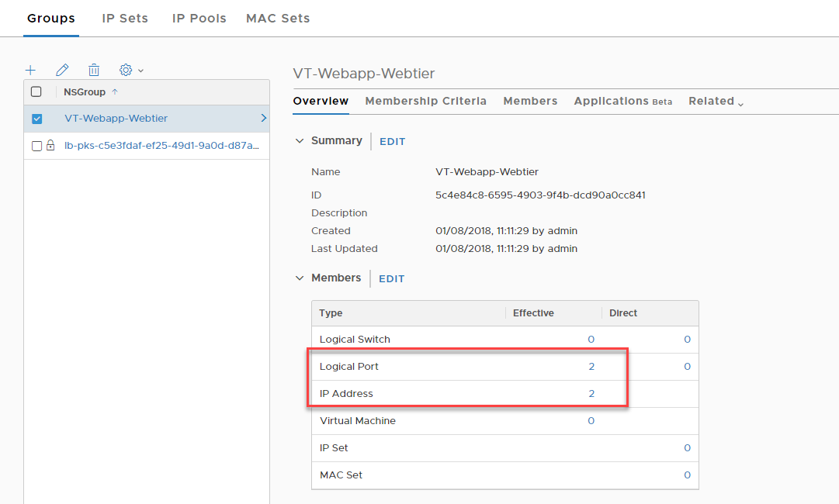Screen dimensions: 839x504
Task: Add a new NSGroup with plus icon
Action: point(30,70)
